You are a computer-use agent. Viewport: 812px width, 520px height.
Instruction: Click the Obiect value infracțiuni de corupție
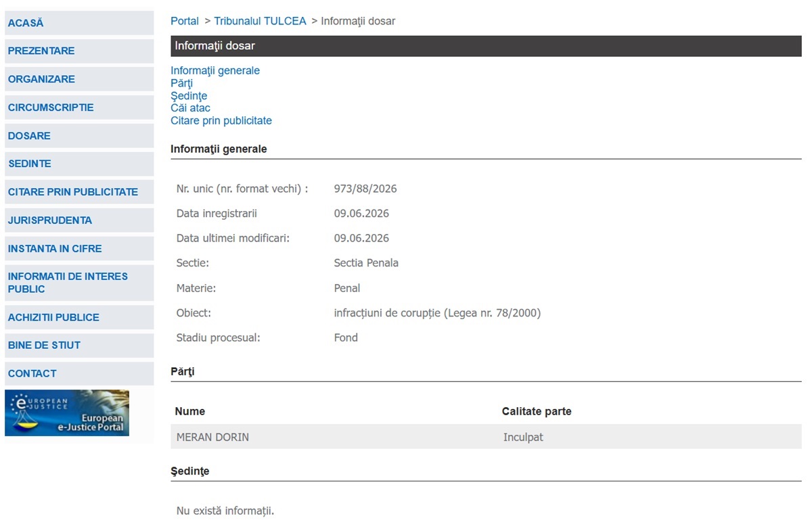(x=437, y=313)
